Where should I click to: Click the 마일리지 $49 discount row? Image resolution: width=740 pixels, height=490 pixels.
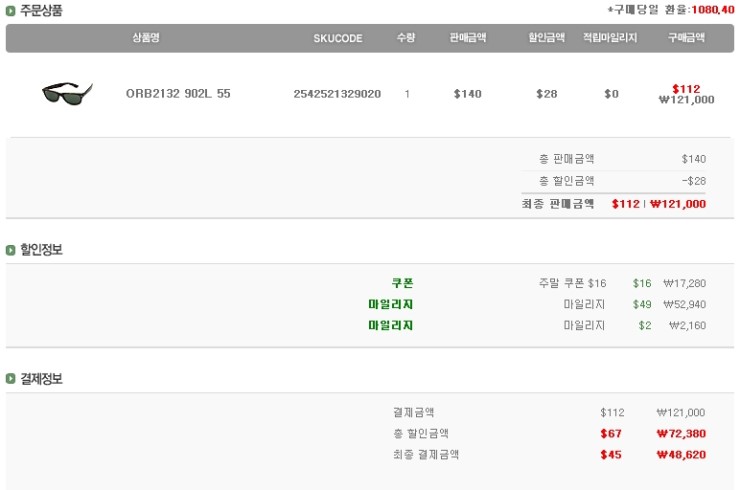click(641, 304)
